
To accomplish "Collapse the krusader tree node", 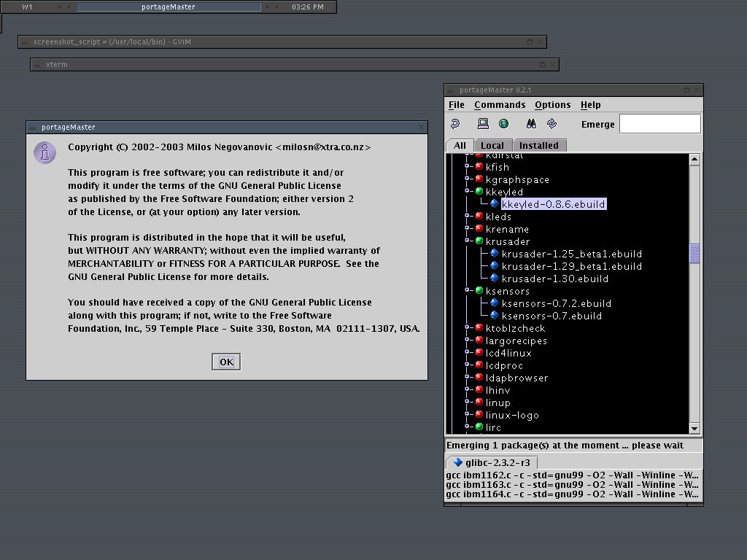I will coord(467,241).
